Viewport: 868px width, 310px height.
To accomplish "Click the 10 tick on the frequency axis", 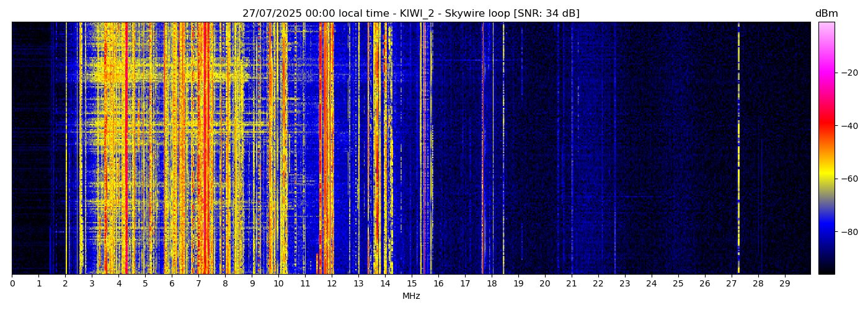I will [x=278, y=284].
